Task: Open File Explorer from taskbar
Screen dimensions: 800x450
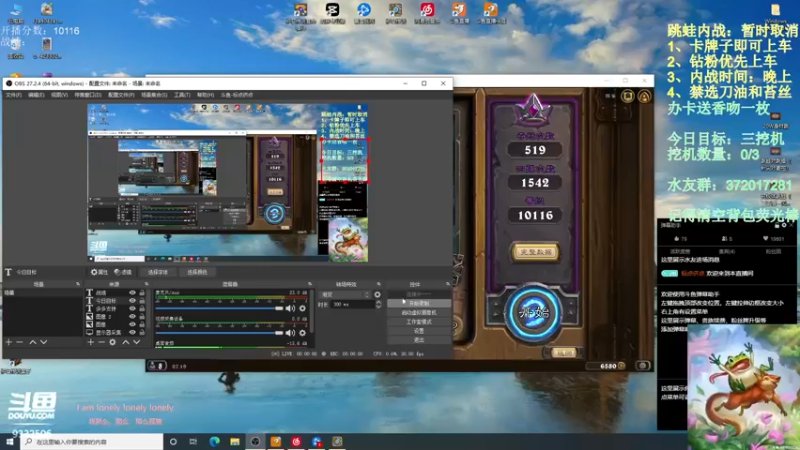Action: (235, 441)
